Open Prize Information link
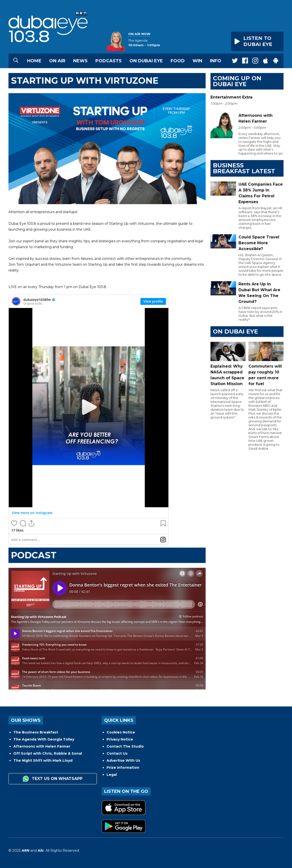Screen dimensions: 292x868 point(123,767)
